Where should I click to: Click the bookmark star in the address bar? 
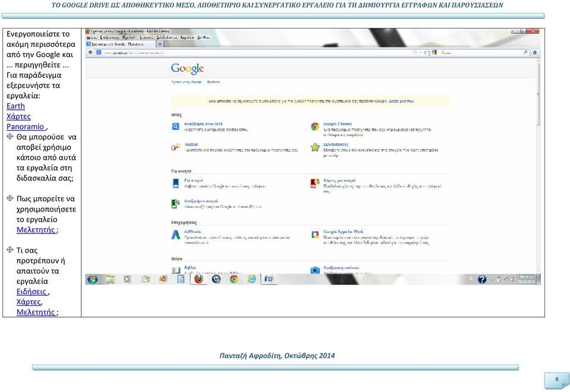coord(415,53)
